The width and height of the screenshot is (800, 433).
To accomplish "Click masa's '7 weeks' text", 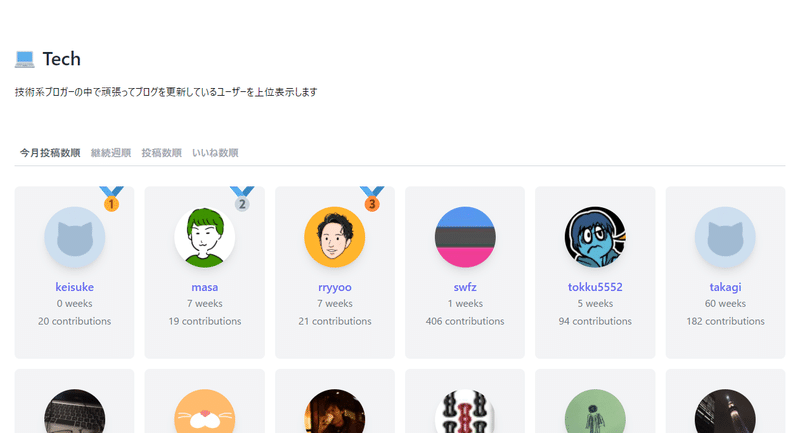I will (x=205, y=303).
